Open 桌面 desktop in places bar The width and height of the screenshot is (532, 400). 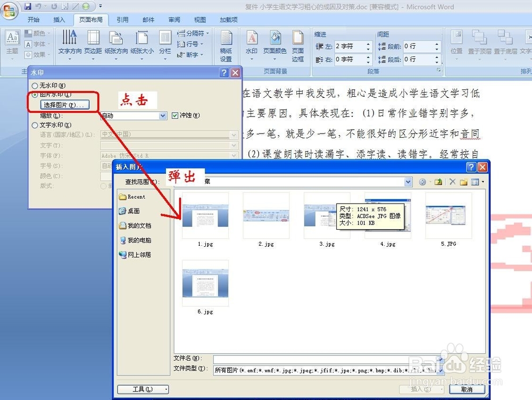tap(130, 211)
